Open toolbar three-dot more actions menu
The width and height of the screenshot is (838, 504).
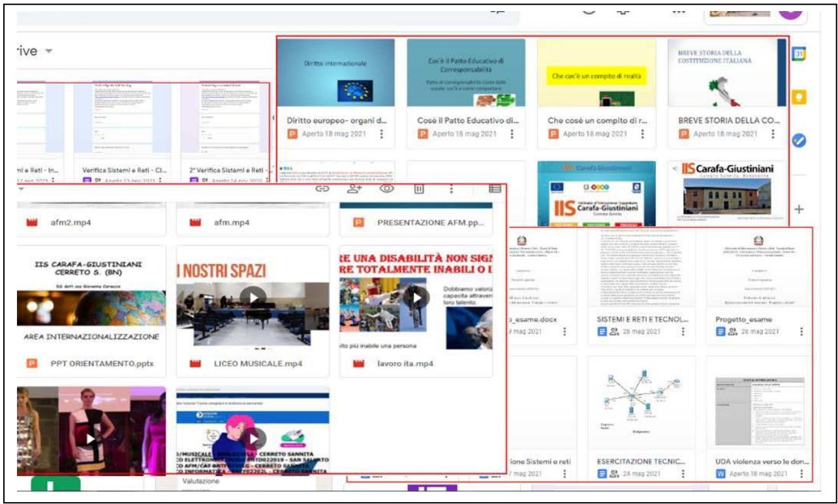click(x=451, y=188)
